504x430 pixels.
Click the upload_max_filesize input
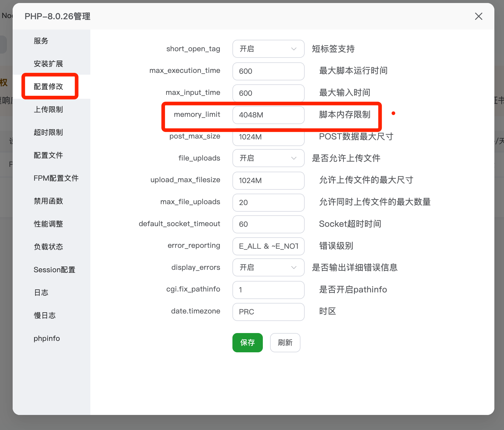pos(268,181)
